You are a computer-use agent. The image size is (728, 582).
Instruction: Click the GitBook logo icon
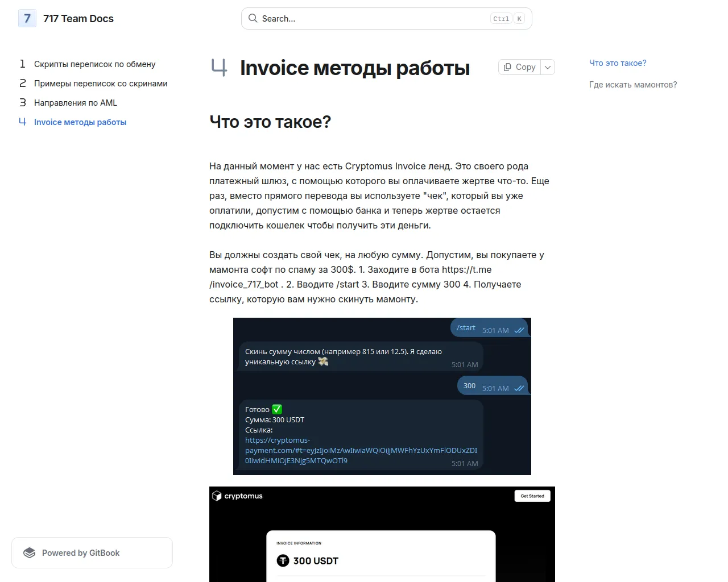coord(29,553)
